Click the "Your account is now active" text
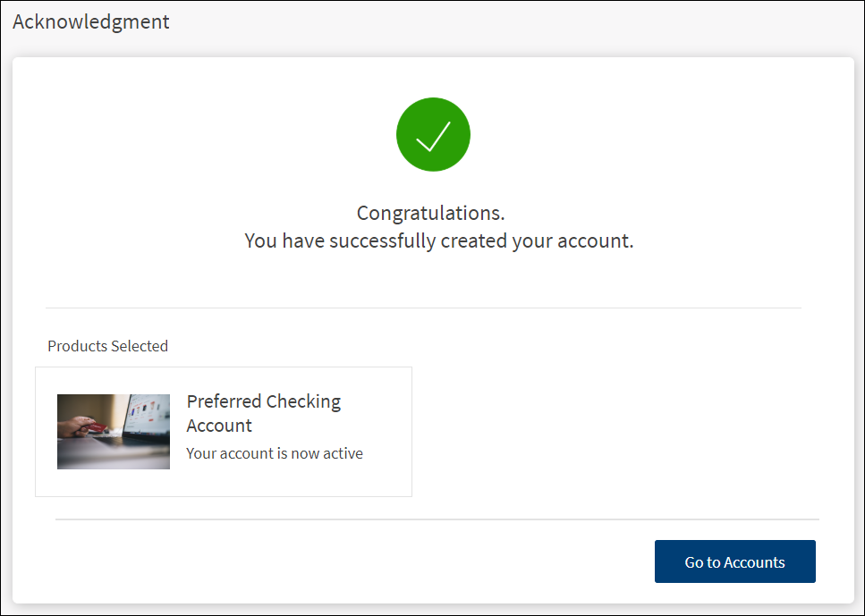The width and height of the screenshot is (865, 616). pyautogui.click(x=275, y=453)
